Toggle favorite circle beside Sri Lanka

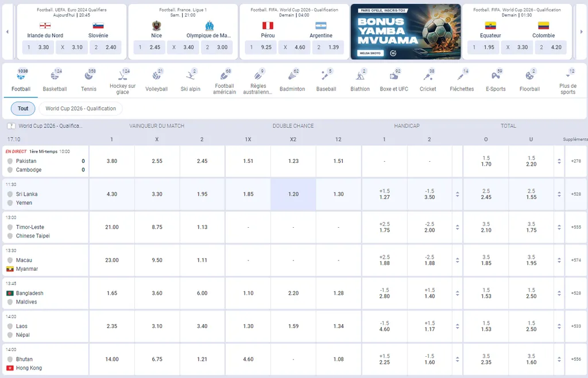(10, 194)
